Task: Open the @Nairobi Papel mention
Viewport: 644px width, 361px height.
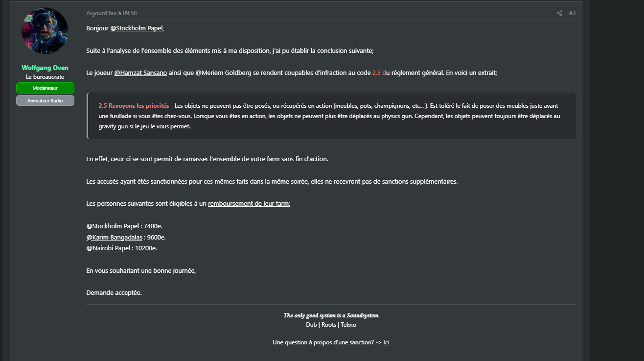Action: pos(108,248)
